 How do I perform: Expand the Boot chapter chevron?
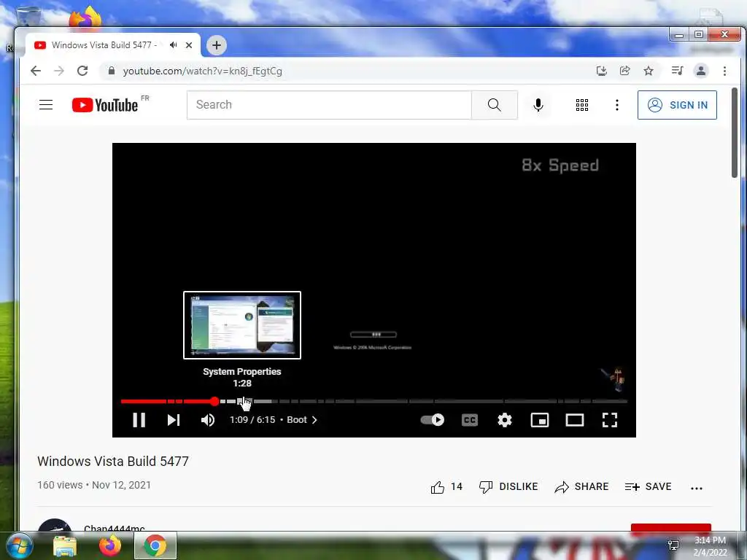point(314,419)
